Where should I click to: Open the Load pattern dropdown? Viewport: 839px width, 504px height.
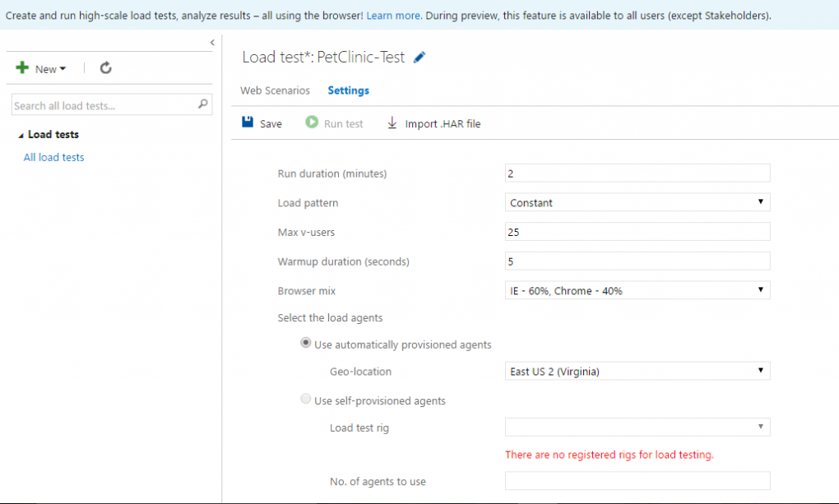pos(637,202)
